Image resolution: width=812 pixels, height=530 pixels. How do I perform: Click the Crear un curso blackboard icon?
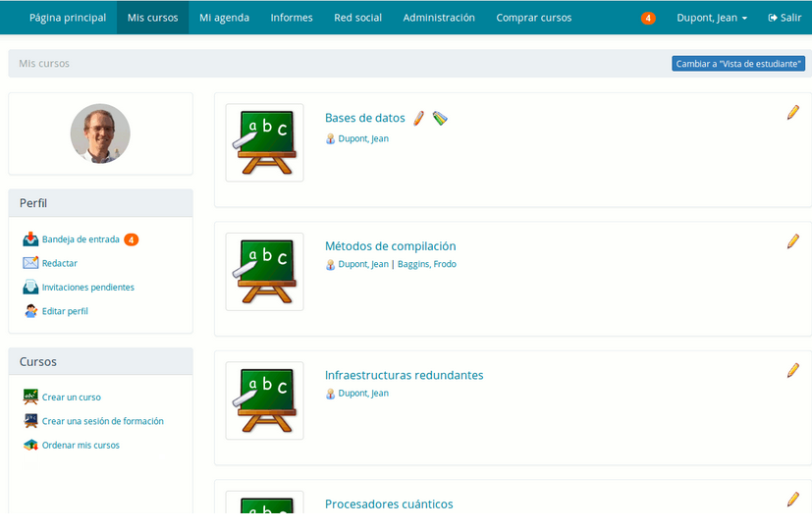pyautogui.click(x=30, y=397)
